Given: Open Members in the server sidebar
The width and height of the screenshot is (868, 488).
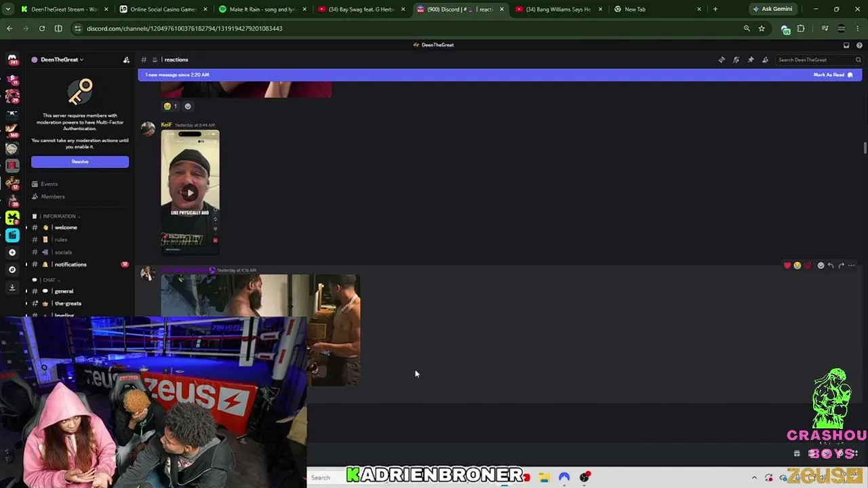Looking at the screenshot, I should click(52, 197).
